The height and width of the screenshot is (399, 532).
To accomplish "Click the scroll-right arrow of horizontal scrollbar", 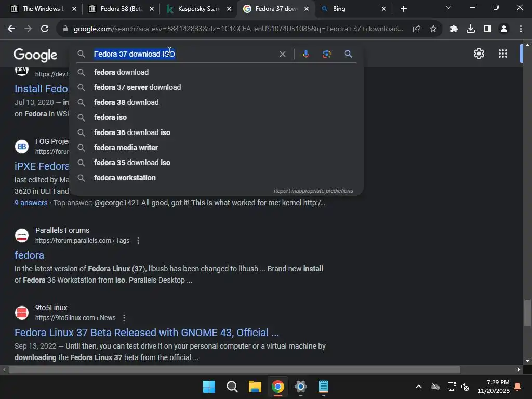I will click(519, 369).
